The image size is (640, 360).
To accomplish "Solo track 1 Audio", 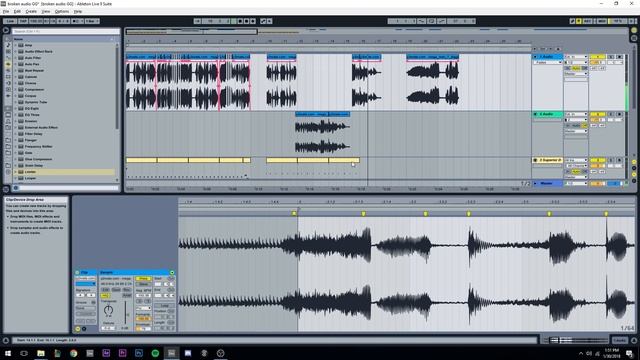I will point(611,57).
